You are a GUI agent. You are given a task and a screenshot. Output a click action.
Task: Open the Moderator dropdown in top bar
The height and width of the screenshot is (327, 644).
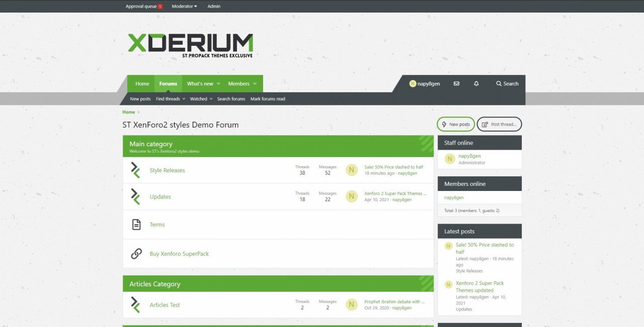pyautogui.click(x=184, y=6)
